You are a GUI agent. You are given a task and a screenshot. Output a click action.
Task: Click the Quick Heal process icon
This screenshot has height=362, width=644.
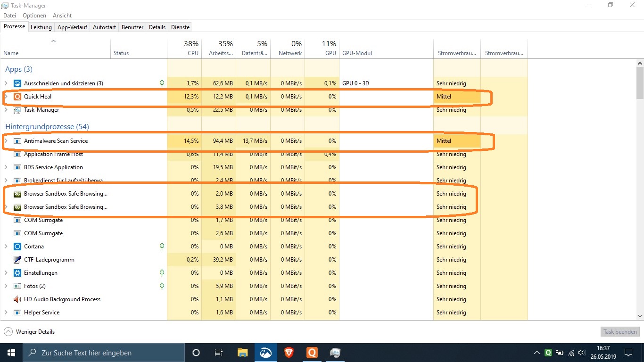click(x=17, y=97)
